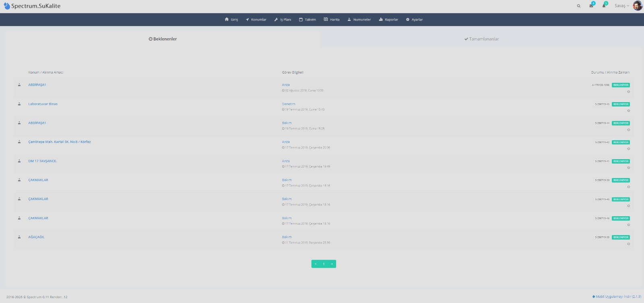Open the Çamlıtepe Mah. Kartal SK. location link
Screen dimensions: 644x303
point(60,142)
